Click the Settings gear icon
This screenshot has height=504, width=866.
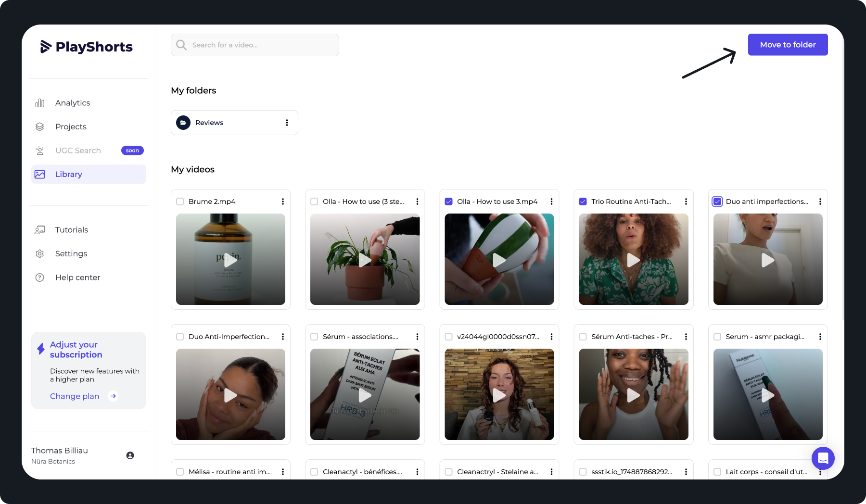[40, 253]
